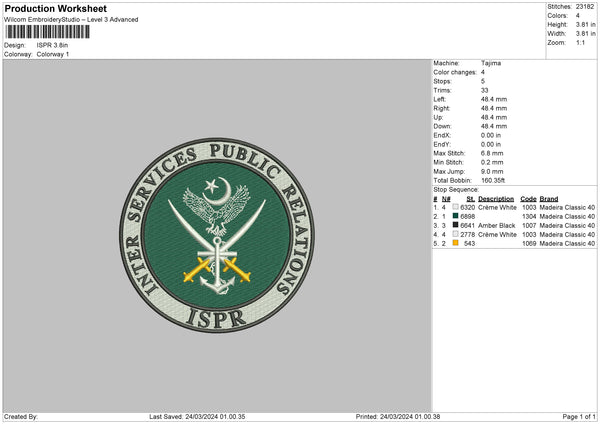
Task: Click the 'Created By:' footer label
Action: click(21, 416)
